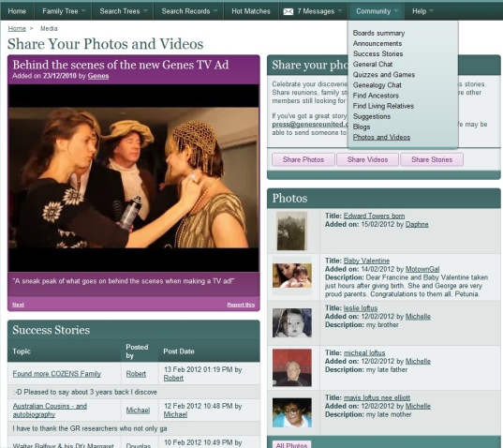This screenshot has height=448, width=503.
Task: Open the micheal loftus title link
Action: [x=364, y=352]
